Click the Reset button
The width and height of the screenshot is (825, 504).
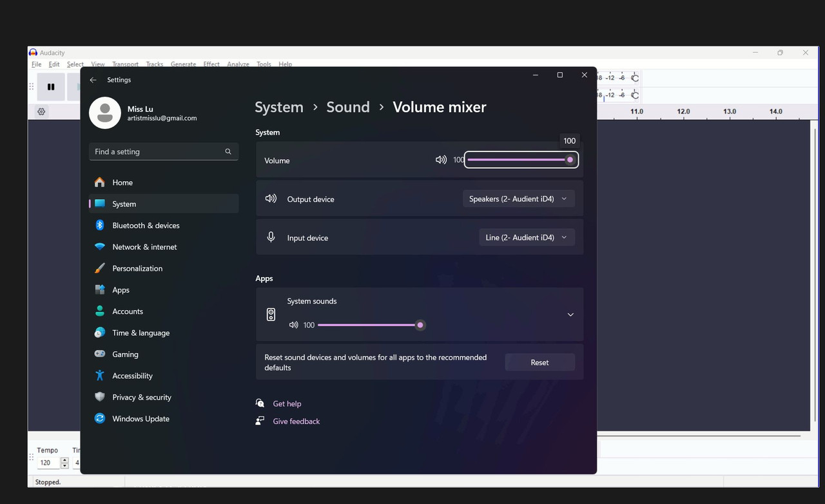click(539, 362)
